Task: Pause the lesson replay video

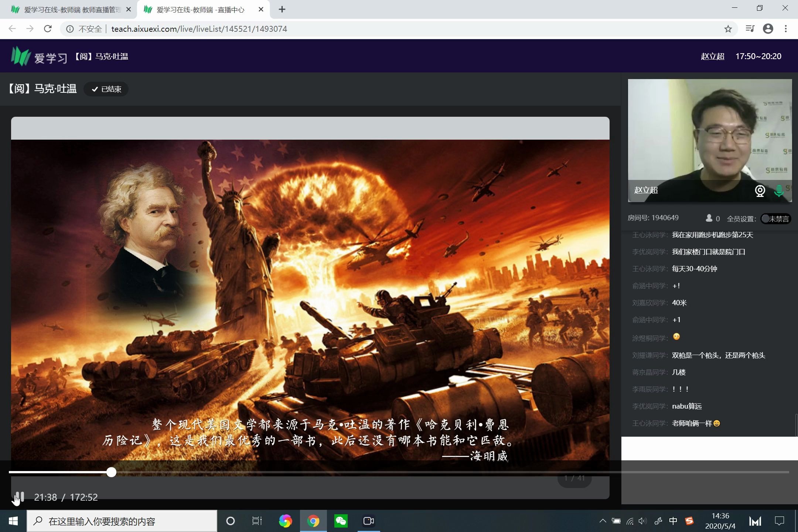Action: (20, 497)
